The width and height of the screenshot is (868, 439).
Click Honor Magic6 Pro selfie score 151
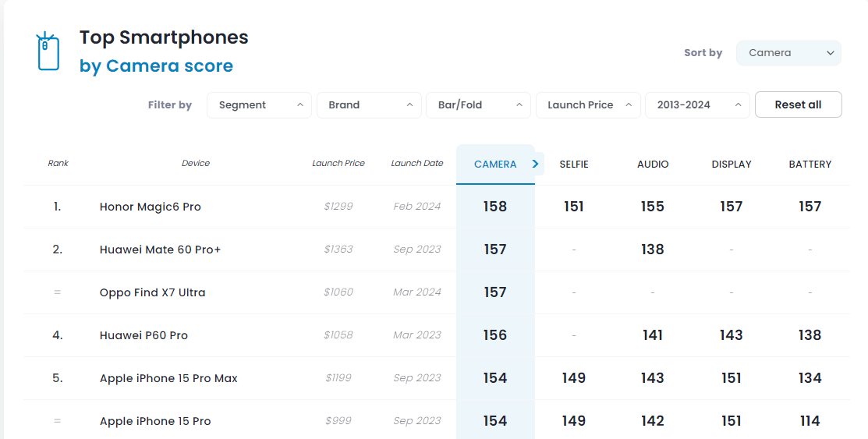point(574,207)
